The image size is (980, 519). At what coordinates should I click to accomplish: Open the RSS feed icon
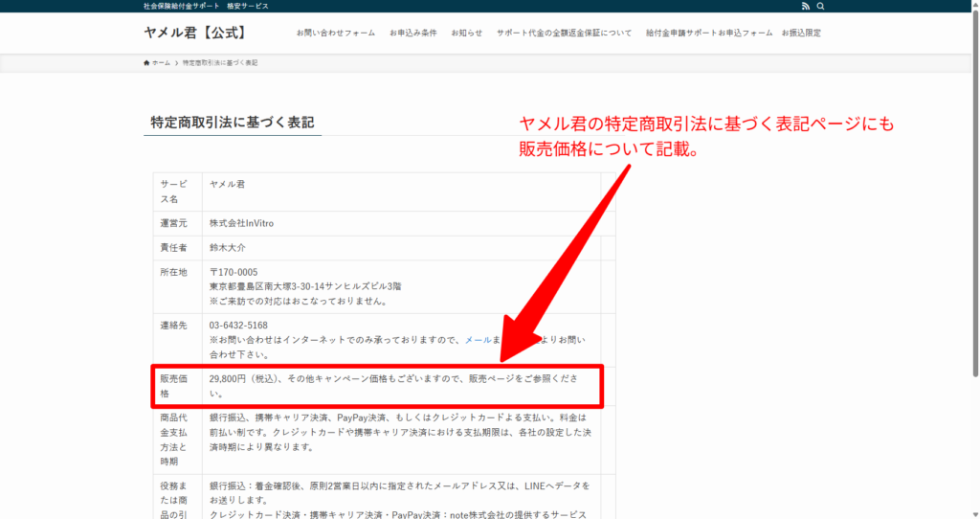(806, 7)
